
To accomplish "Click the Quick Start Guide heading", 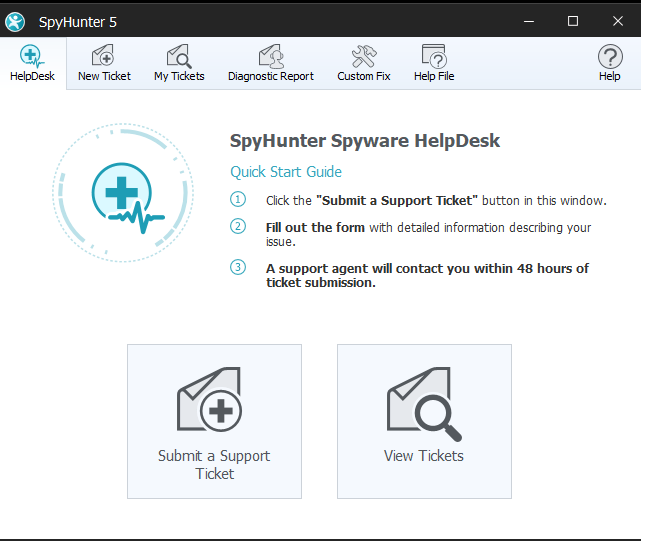I will pos(286,171).
